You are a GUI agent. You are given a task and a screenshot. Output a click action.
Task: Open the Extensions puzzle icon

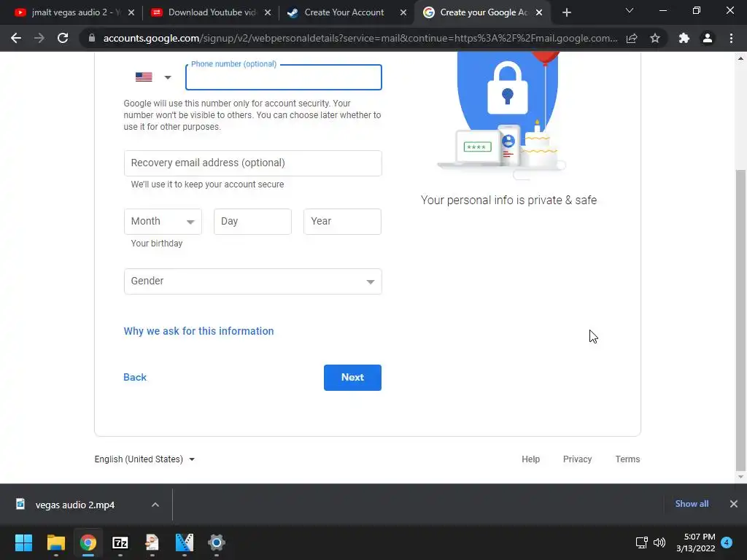click(684, 38)
